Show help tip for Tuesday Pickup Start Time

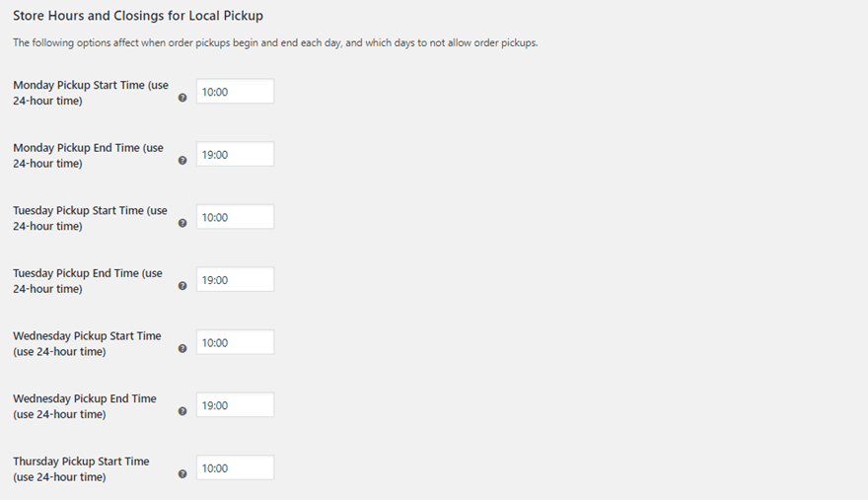pos(182,223)
